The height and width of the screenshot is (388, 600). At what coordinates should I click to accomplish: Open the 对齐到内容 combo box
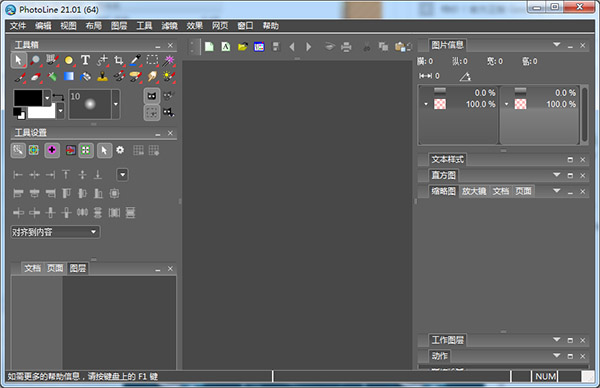(55, 232)
